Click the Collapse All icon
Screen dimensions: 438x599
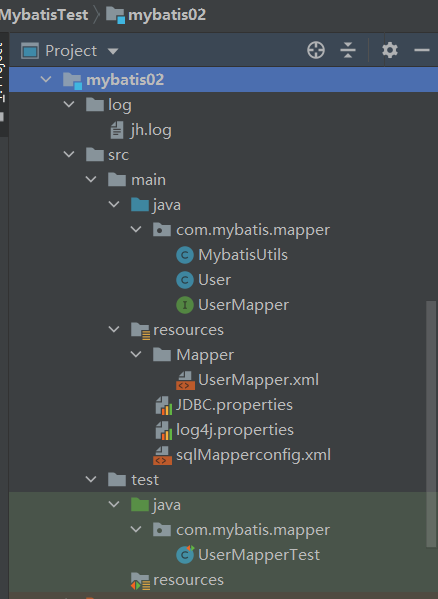[348, 50]
